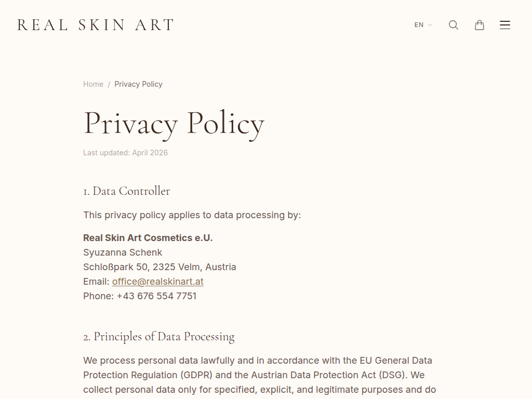Viewport: 532px width, 399px height.
Task: Click the slash separator in the breadcrumb
Action: click(x=109, y=84)
